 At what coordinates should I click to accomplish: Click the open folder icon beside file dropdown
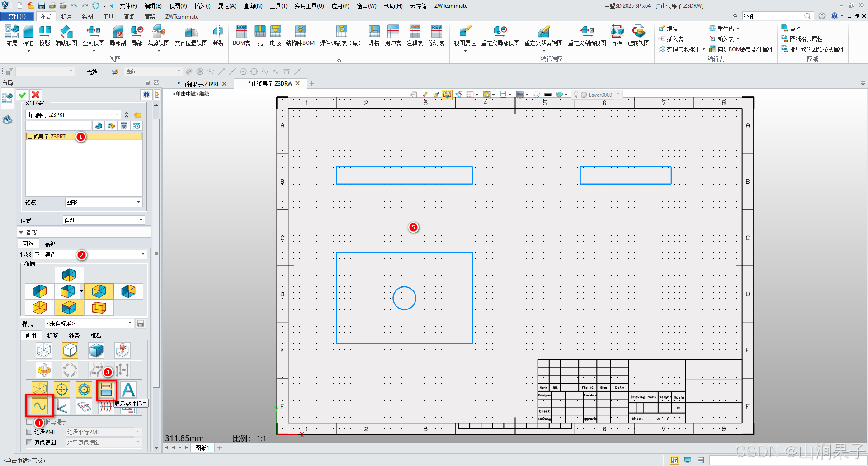click(138, 115)
